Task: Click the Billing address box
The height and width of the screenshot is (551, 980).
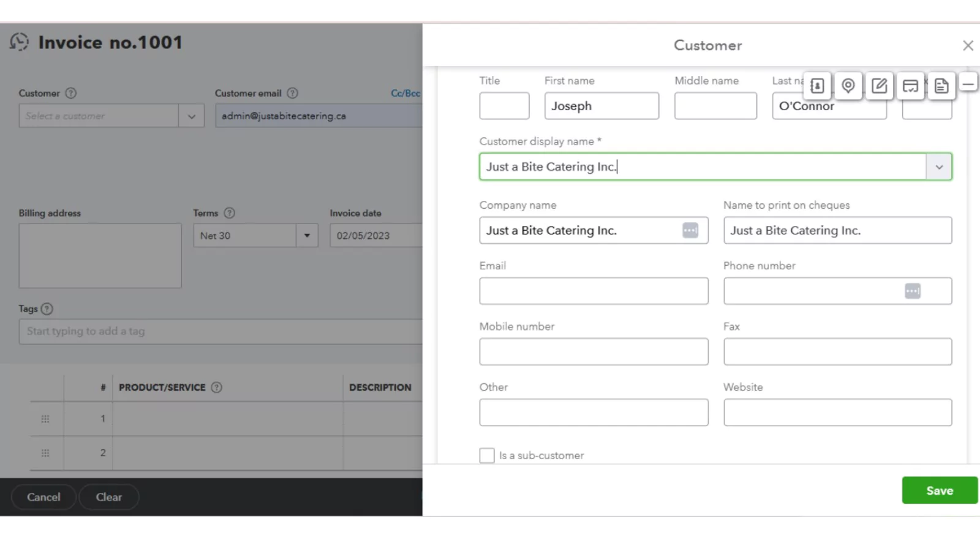Action: pyautogui.click(x=100, y=255)
